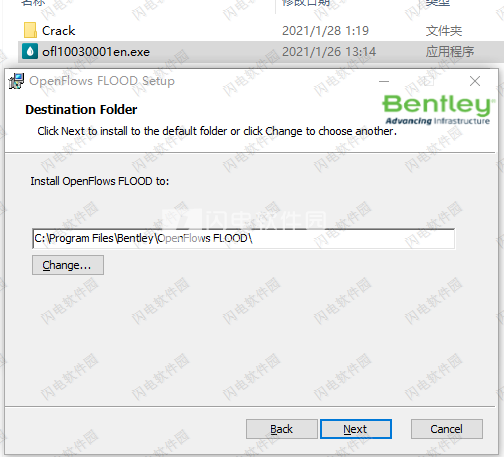Close the setup window
Viewport: 504px width, 457px height.
475,81
